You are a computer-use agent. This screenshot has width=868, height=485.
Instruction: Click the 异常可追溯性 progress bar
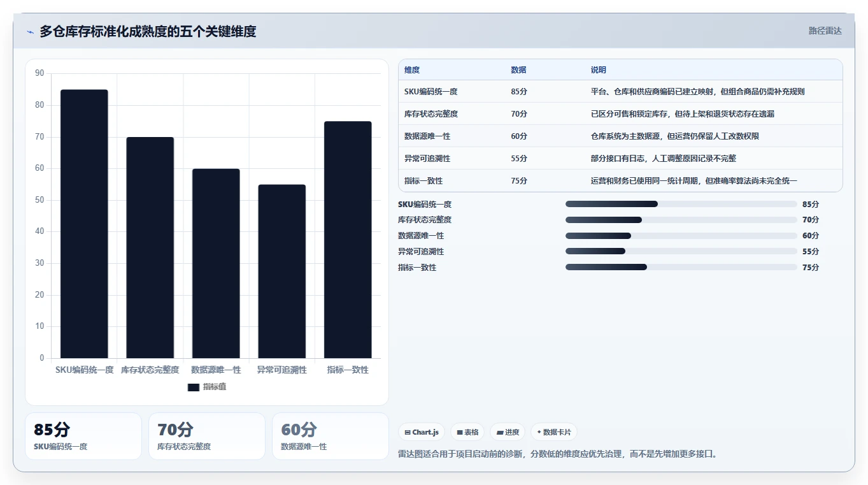681,251
